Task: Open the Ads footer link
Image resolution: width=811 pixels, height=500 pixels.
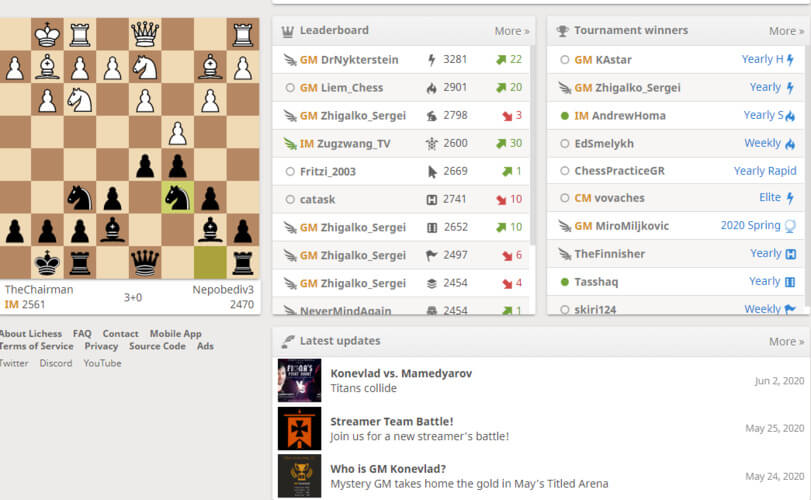Action: 205,346
